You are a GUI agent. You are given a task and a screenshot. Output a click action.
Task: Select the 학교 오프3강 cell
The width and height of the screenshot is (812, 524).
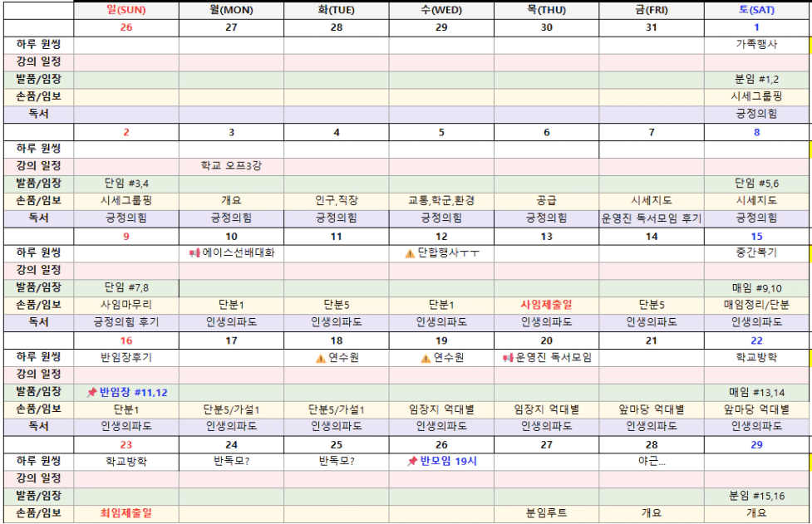(x=232, y=166)
